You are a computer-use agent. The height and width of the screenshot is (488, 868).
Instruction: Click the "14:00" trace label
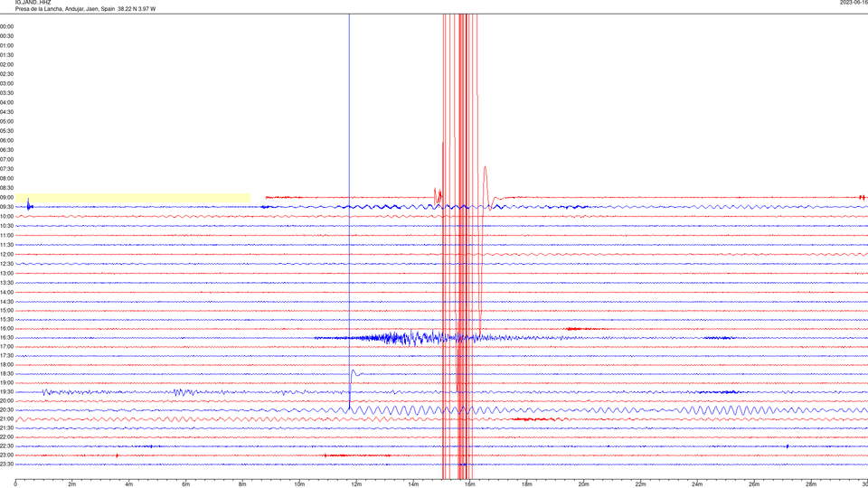[x=6, y=292]
